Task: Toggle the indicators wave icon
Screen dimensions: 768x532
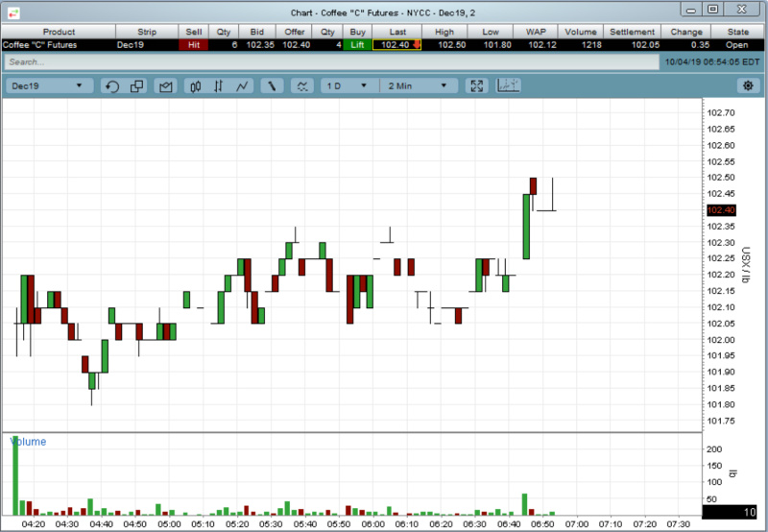Action: tap(302, 86)
